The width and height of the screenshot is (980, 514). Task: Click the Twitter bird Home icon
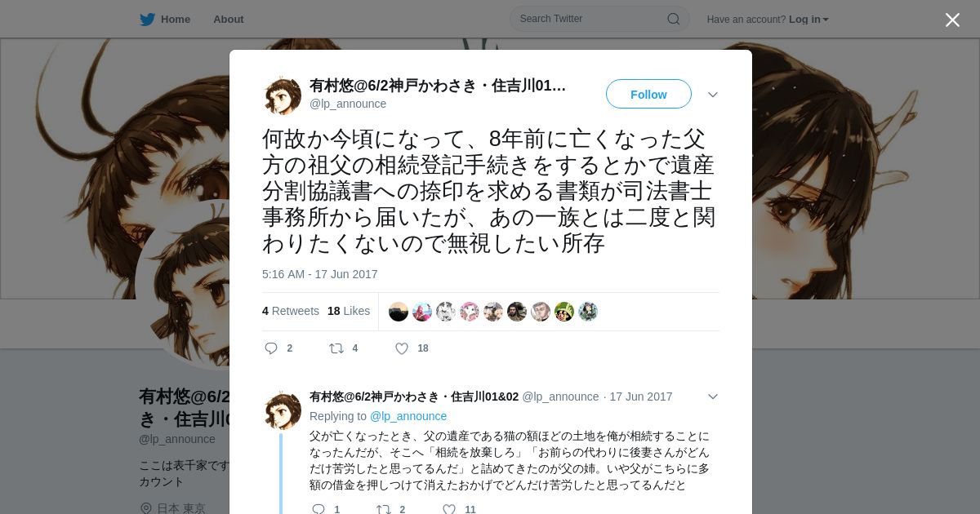click(x=147, y=19)
